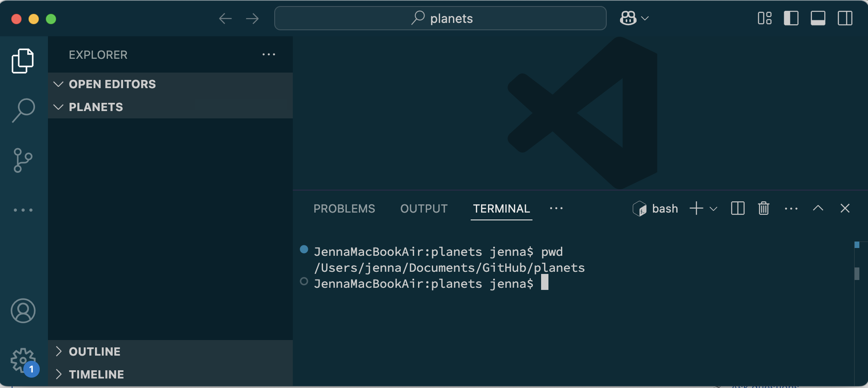The height and width of the screenshot is (388, 868).
Task: Open the Accounts menu icon
Action: (23, 311)
